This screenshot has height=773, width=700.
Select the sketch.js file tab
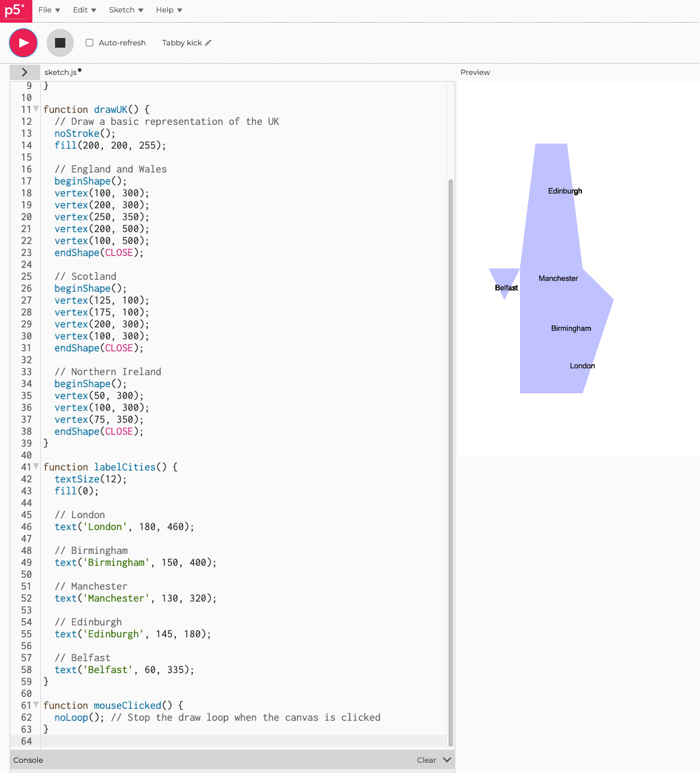click(61, 72)
